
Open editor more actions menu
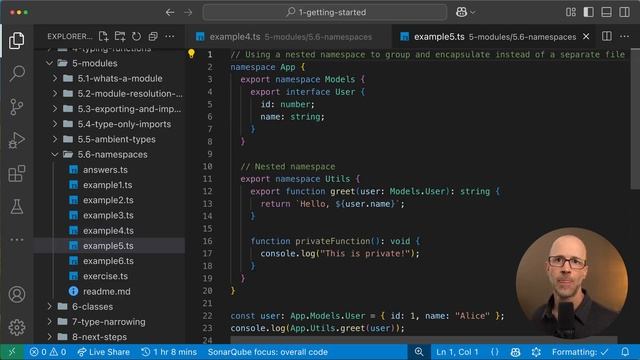(x=624, y=36)
